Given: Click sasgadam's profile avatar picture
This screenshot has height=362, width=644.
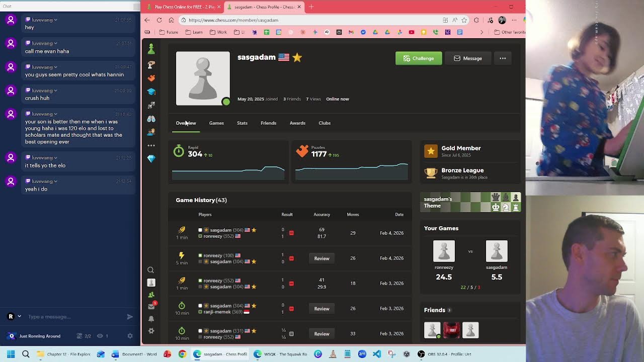Looking at the screenshot, I should tap(203, 78).
